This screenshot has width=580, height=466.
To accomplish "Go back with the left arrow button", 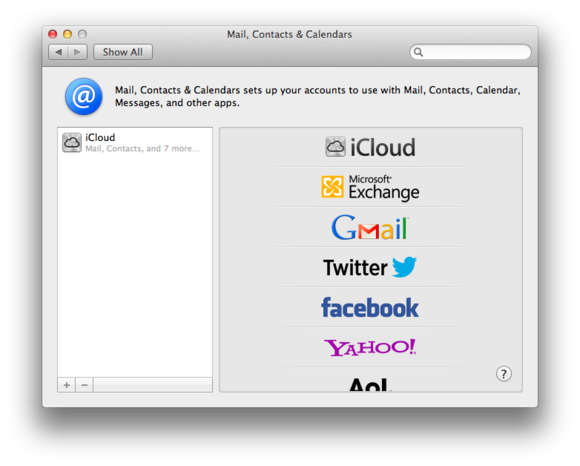I will [x=58, y=52].
